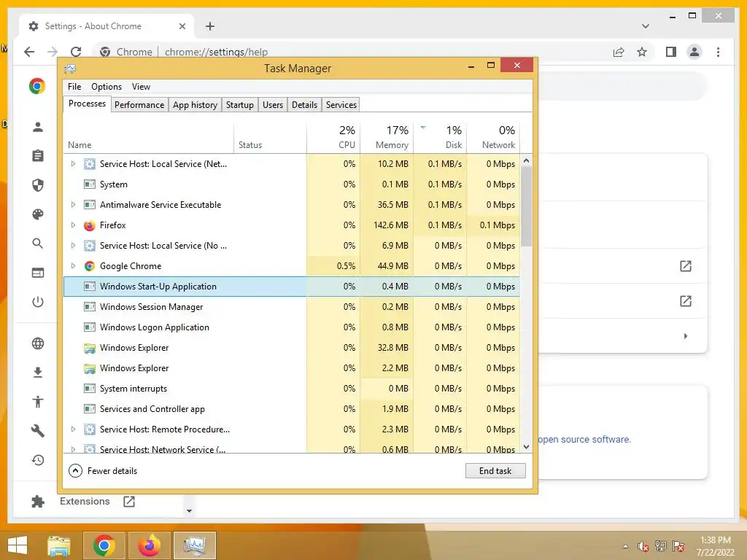Open On startup power icon

(38, 302)
